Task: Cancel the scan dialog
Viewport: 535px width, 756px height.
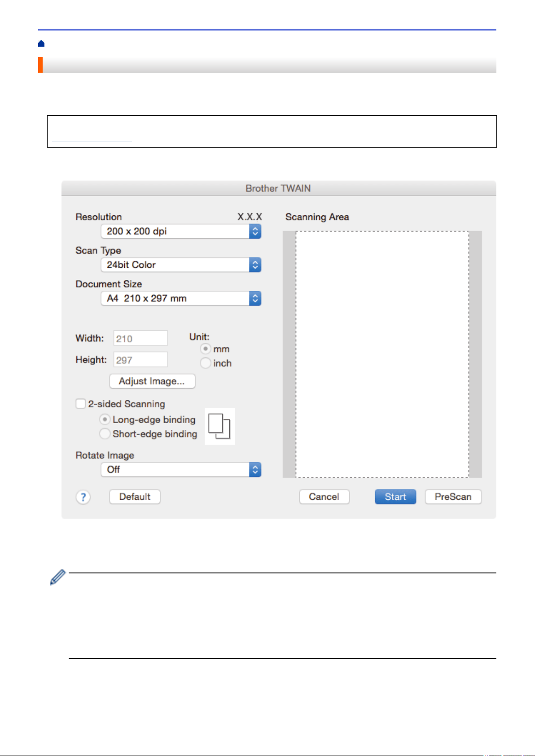Action: pyautogui.click(x=324, y=497)
